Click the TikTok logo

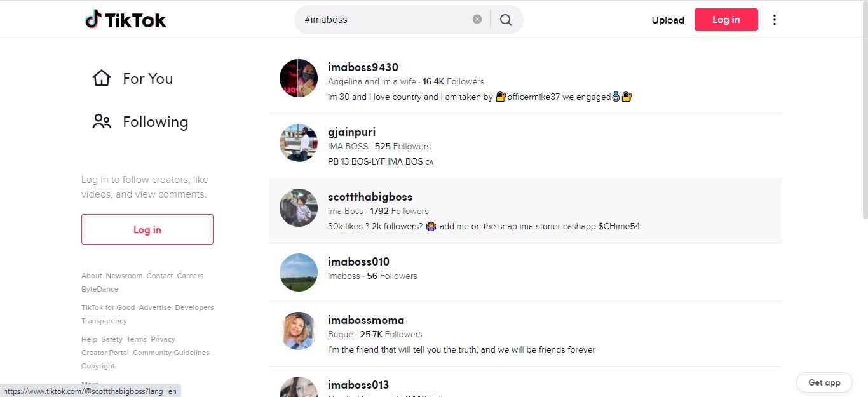[125, 20]
